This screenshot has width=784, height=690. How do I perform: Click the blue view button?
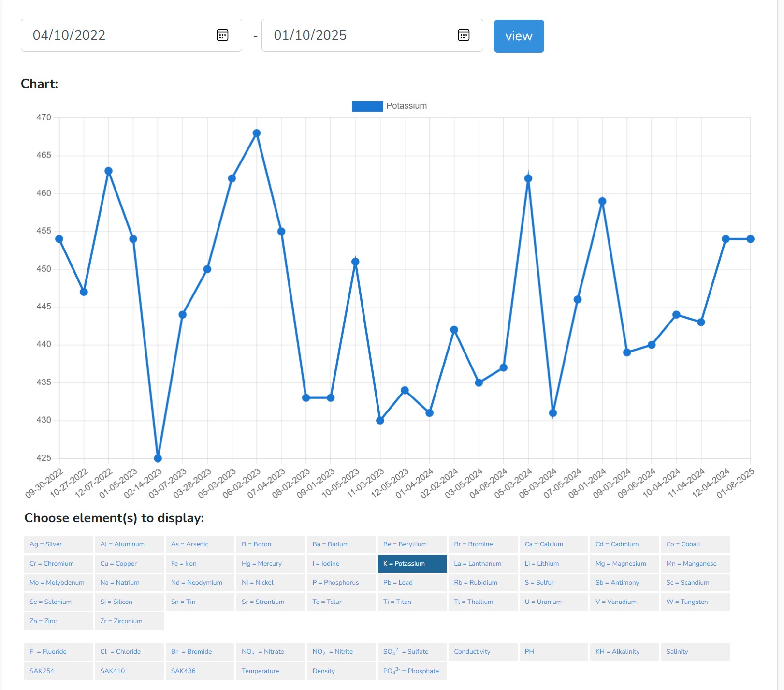[x=519, y=36]
